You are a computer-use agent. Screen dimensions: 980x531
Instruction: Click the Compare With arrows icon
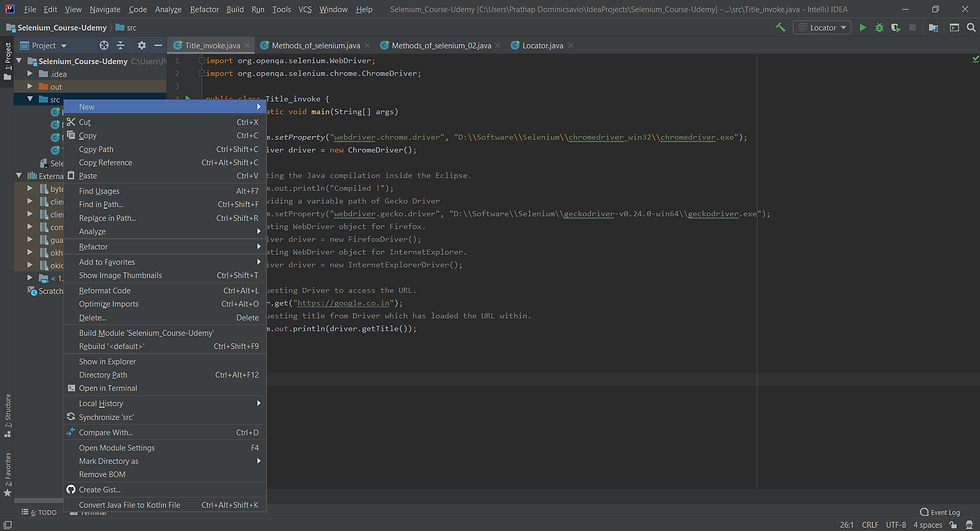71,432
